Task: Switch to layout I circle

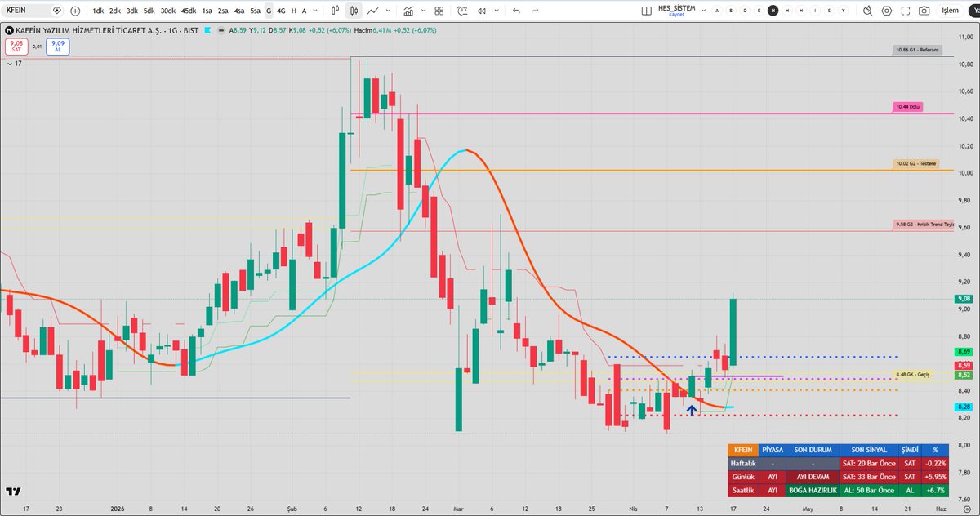Action: (x=815, y=11)
